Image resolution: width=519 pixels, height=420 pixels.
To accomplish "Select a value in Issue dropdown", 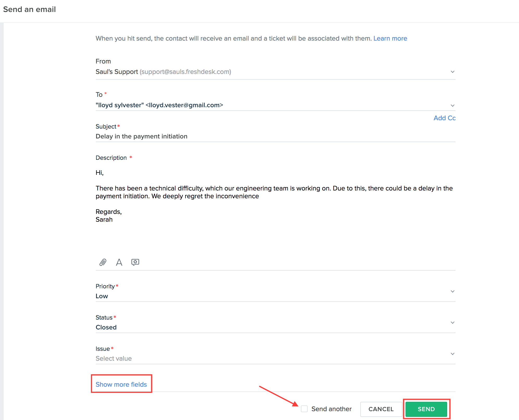I will pos(452,354).
